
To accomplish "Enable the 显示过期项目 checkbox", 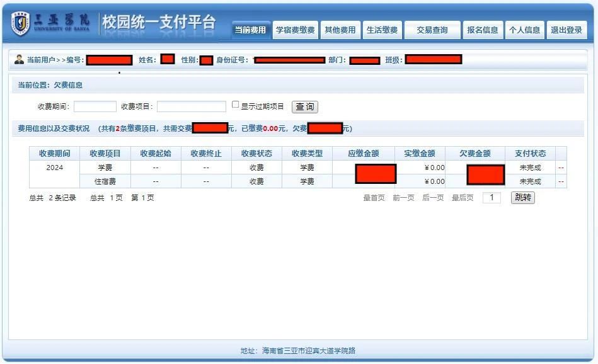I will [235, 103].
